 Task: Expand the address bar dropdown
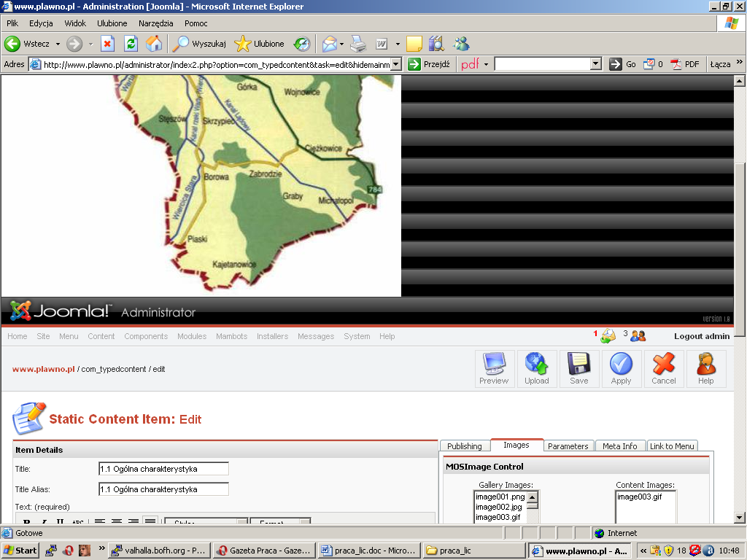(396, 64)
